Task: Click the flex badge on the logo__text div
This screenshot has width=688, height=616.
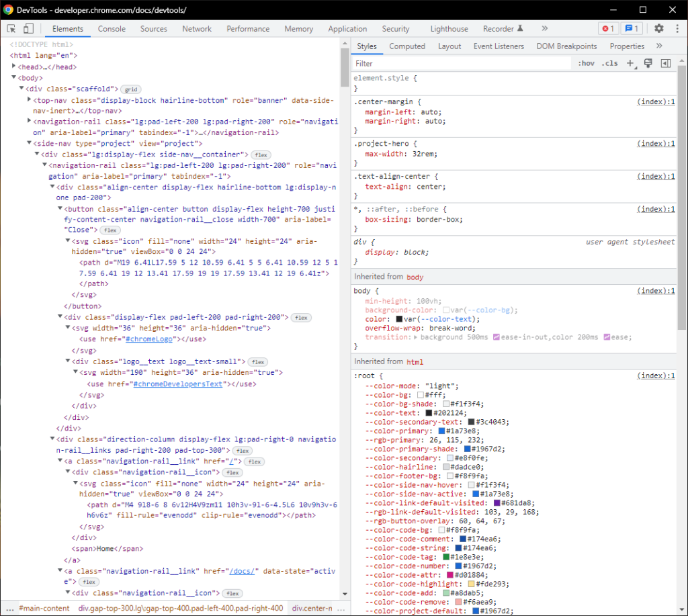Action: [257, 362]
